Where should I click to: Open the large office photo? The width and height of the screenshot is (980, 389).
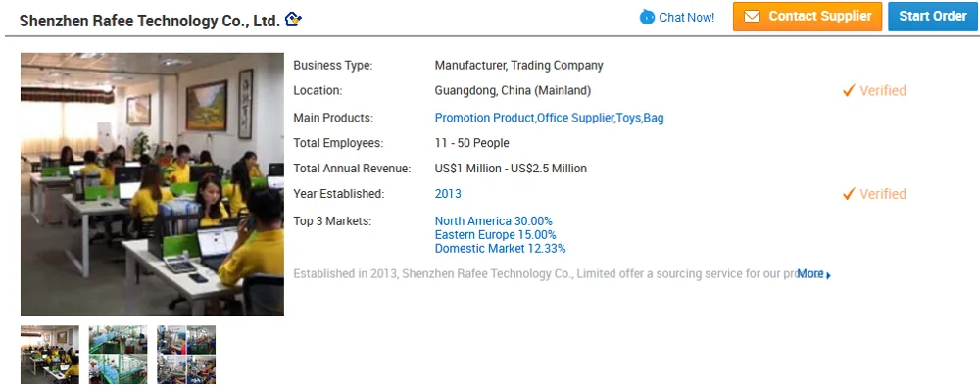[x=153, y=184]
